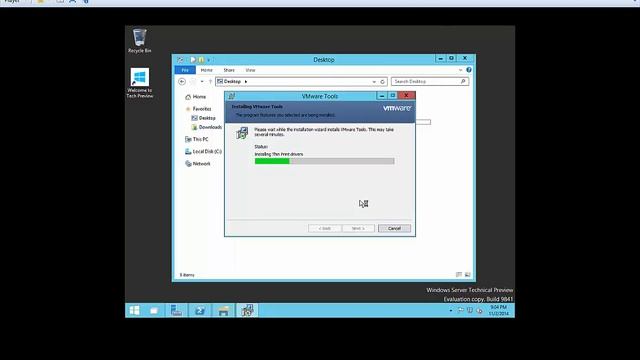Viewport: 640px width, 360px height.
Task: Maximize the Desktop Explorer window
Action: (451, 58)
